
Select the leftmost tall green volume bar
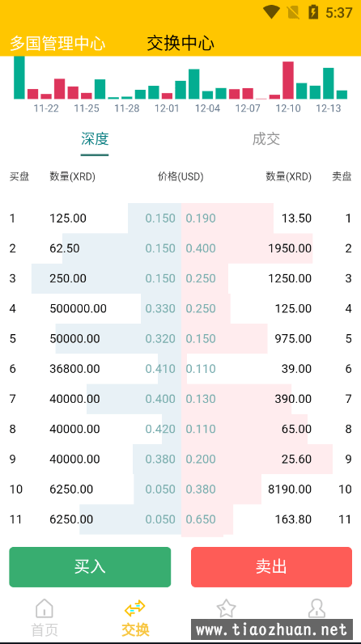click(x=19, y=78)
